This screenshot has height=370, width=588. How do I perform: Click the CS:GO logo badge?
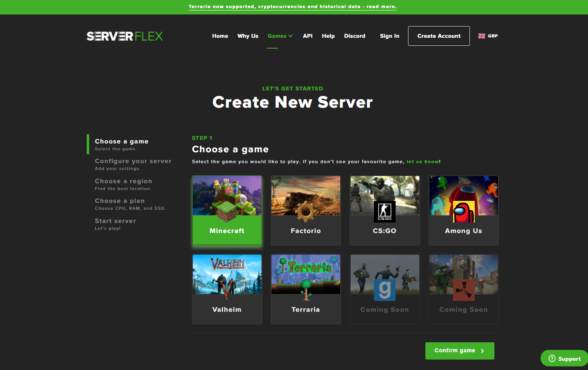pos(385,212)
